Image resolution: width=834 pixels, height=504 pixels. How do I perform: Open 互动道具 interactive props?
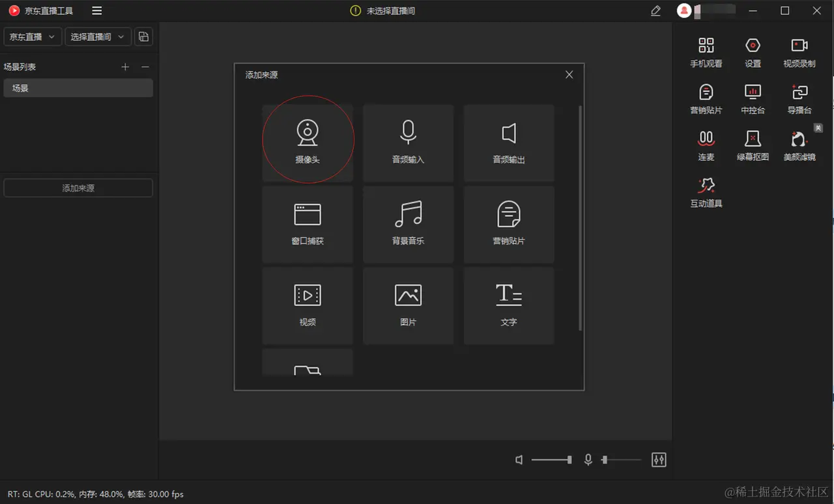coord(706,193)
